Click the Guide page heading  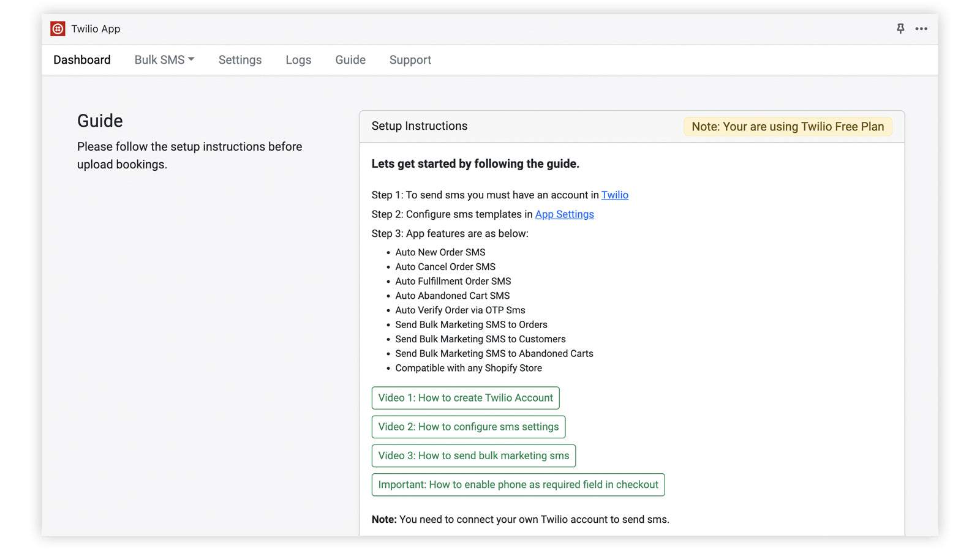[100, 121]
